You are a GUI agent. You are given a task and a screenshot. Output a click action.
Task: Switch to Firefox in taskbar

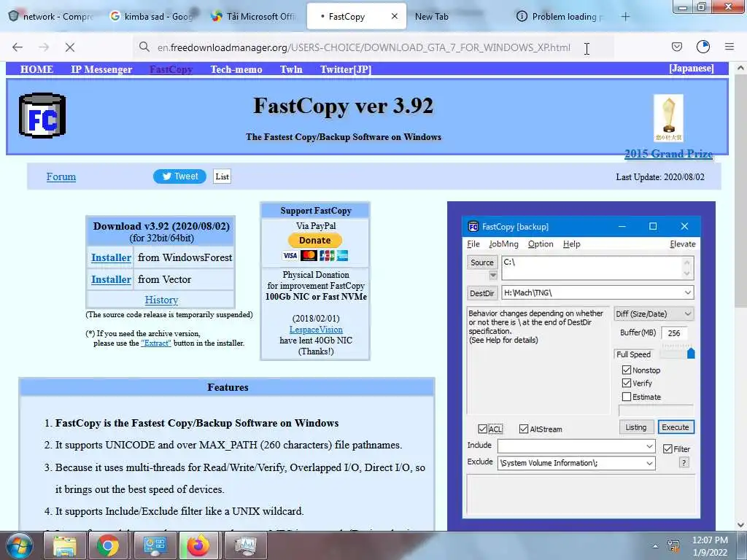pos(198,545)
